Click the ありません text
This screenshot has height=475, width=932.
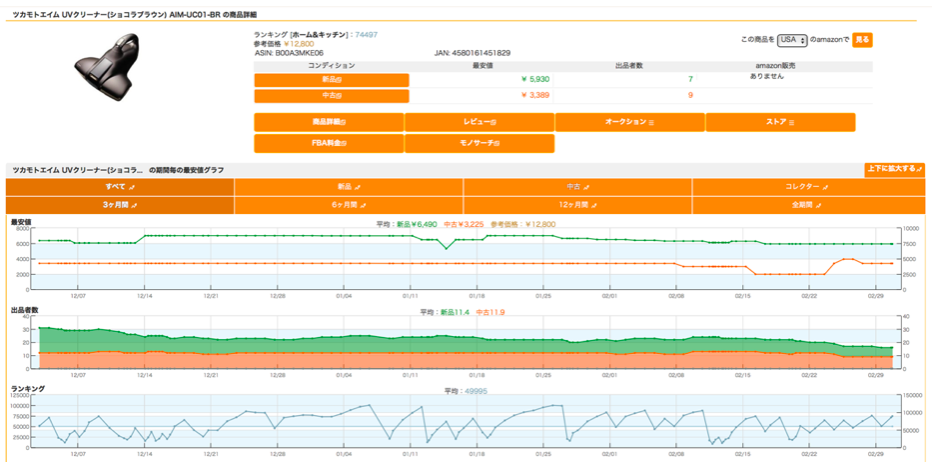[x=767, y=76]
